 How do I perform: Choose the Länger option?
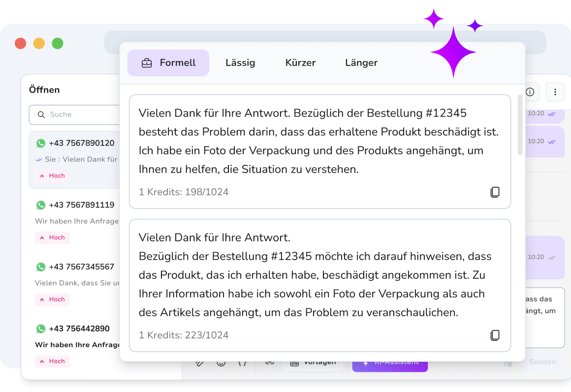coord(361,63)
